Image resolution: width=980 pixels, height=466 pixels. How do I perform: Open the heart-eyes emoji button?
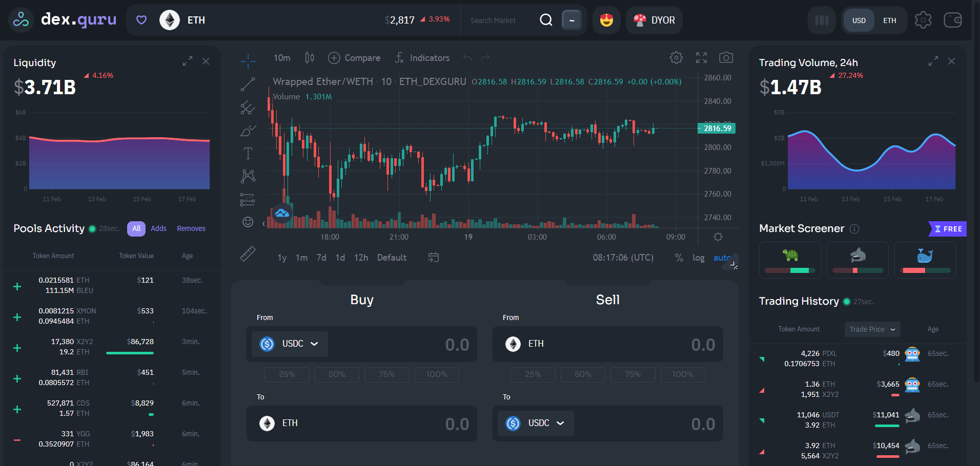coord(606,20)
